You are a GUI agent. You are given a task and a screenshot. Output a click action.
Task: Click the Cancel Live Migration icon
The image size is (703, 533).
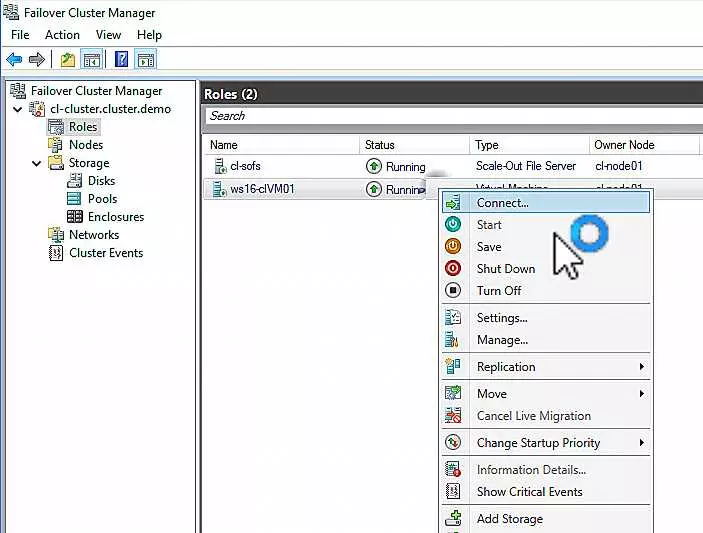453,415
